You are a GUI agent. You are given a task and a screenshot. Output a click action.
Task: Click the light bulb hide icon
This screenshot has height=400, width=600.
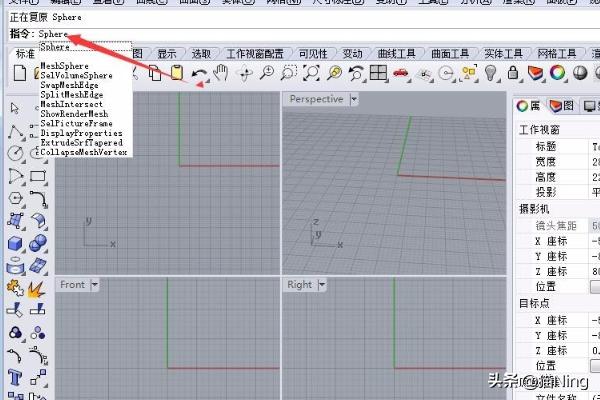click(x=491, y=73)
